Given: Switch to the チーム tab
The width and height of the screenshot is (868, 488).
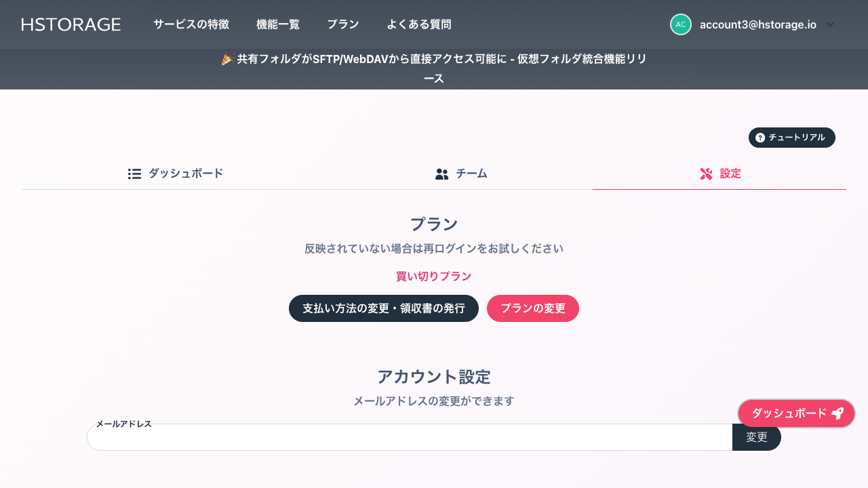Looking at the screenshot, I should tap(461, 174).
